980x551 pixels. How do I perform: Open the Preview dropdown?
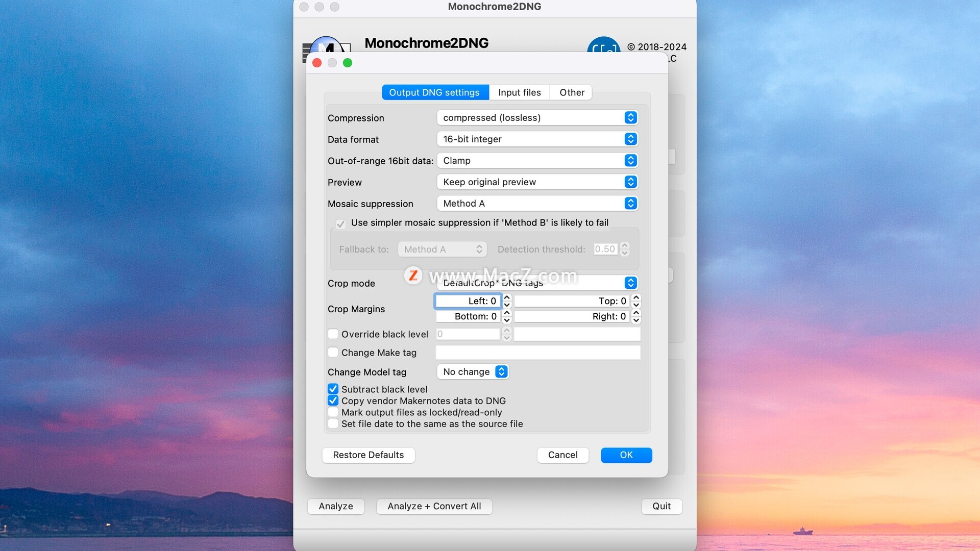pyautogui.click(x=537, y=182)
